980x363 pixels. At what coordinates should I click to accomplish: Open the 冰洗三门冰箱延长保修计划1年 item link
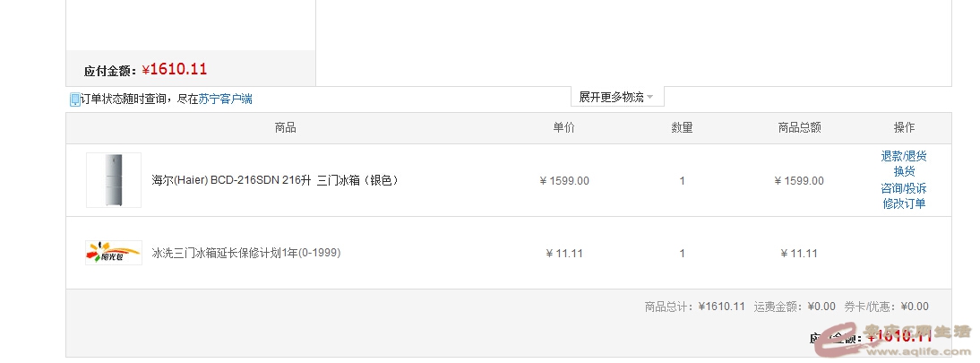tap(245, 254)
